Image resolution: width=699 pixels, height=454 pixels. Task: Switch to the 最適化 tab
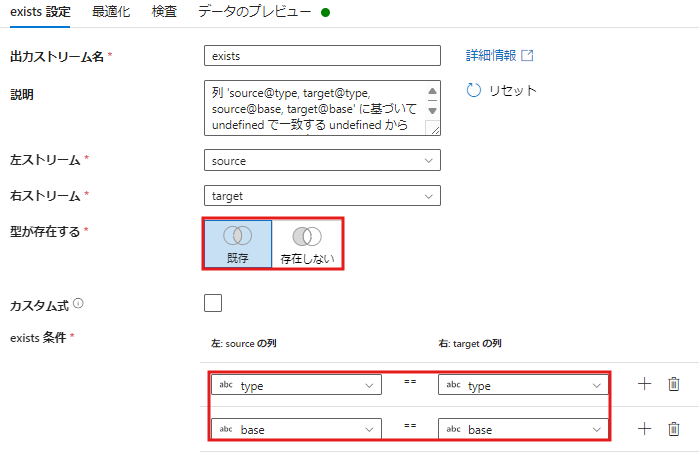[x=110, y=13]
